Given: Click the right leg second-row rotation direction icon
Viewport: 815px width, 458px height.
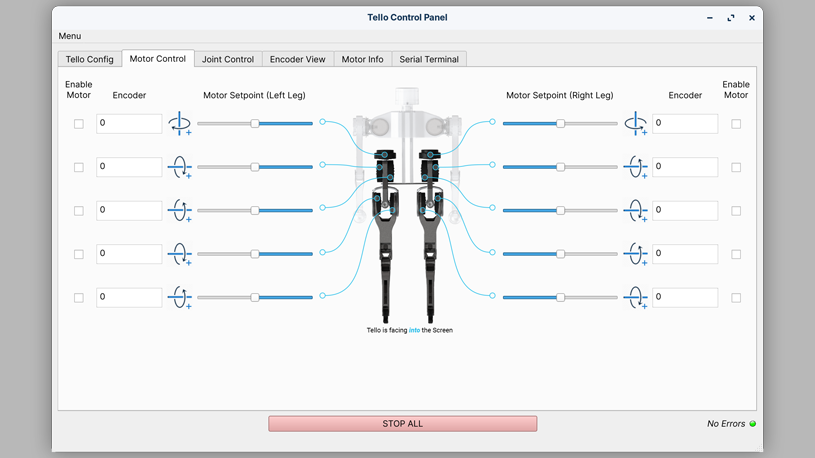Looking at the screenshot, I should tap(635, 167).
